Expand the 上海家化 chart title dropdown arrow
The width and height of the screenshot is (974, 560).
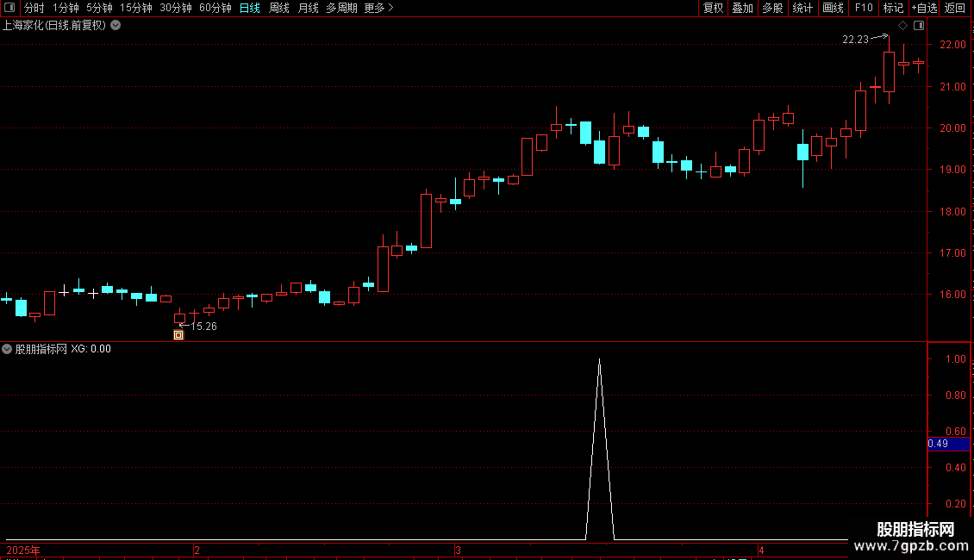coord(116,26)
